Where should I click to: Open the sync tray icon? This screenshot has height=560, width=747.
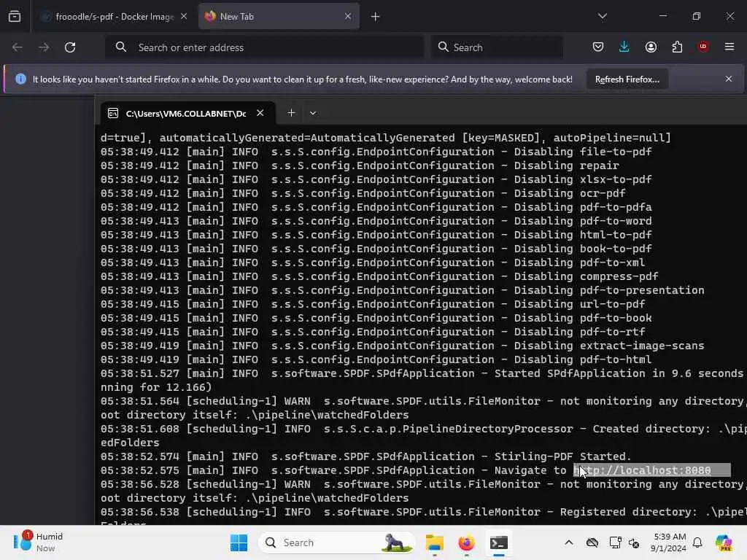tap(634, 542)
